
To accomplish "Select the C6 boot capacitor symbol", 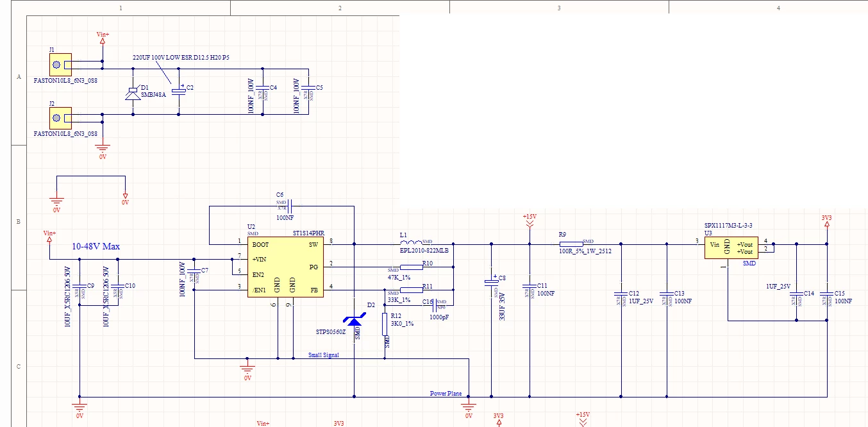I will coord(290,206).
